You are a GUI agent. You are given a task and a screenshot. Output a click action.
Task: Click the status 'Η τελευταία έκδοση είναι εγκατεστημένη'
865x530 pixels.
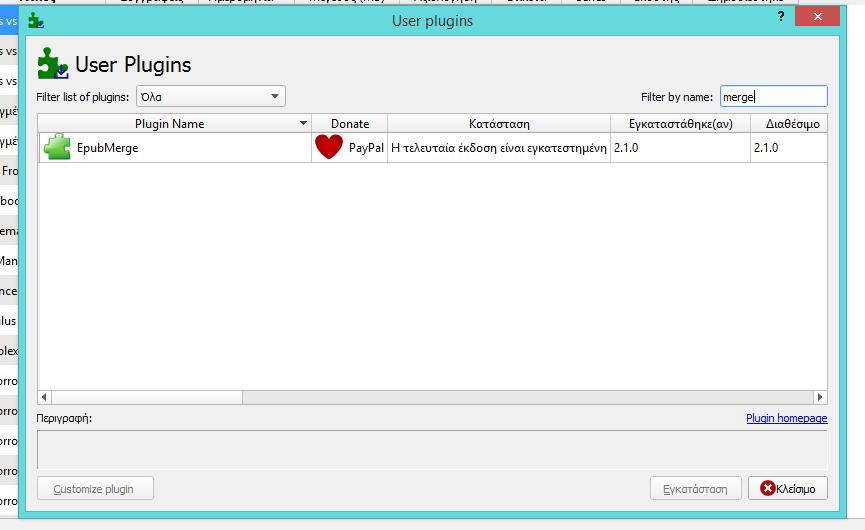point(499,148)
